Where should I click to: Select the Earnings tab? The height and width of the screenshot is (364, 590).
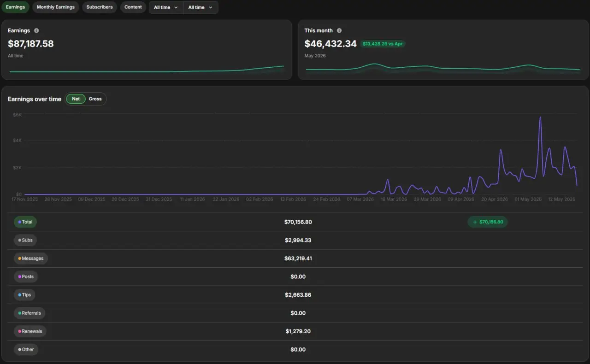click(15, 7)
